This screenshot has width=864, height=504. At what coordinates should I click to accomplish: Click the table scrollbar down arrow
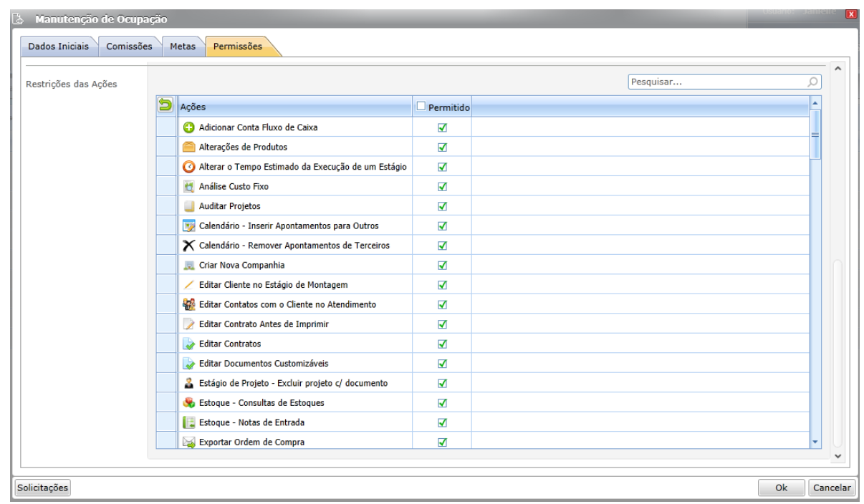(815, 442)
